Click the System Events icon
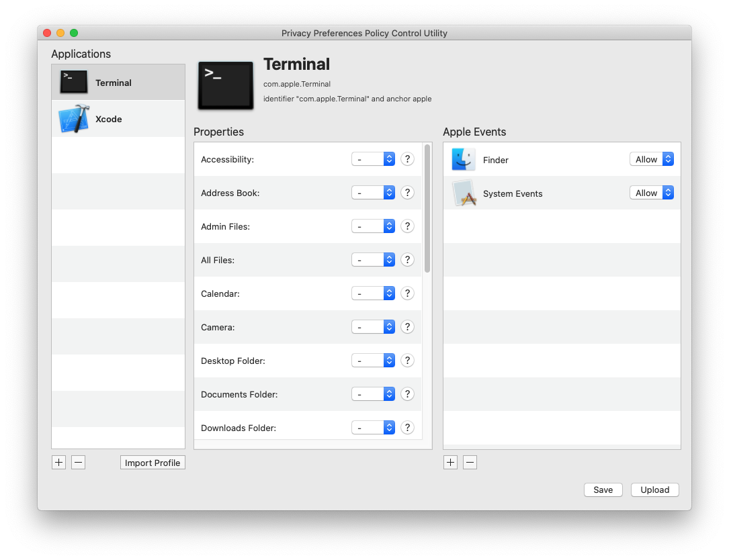 tap(463, 193)
